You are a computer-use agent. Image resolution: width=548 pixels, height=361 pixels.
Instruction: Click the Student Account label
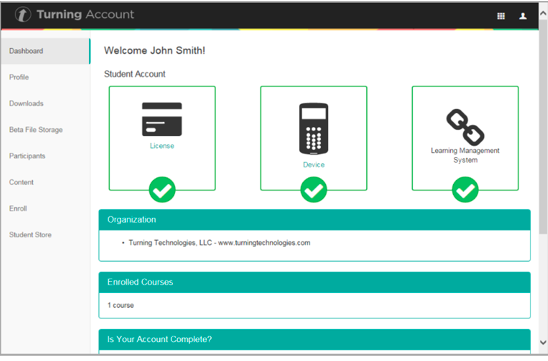coord(135,74)
